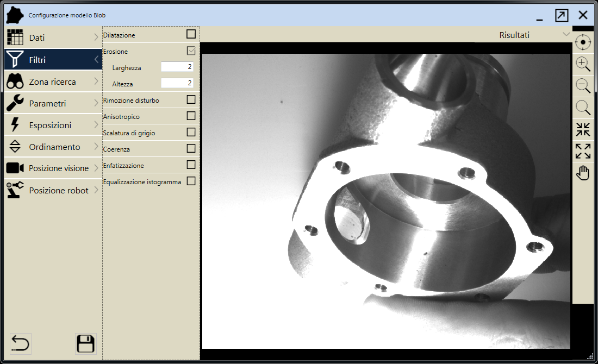The width and height of the screenshot is (598, 364).
Task: Click the pop-out window arrow icon
Action: coord(562,15)
